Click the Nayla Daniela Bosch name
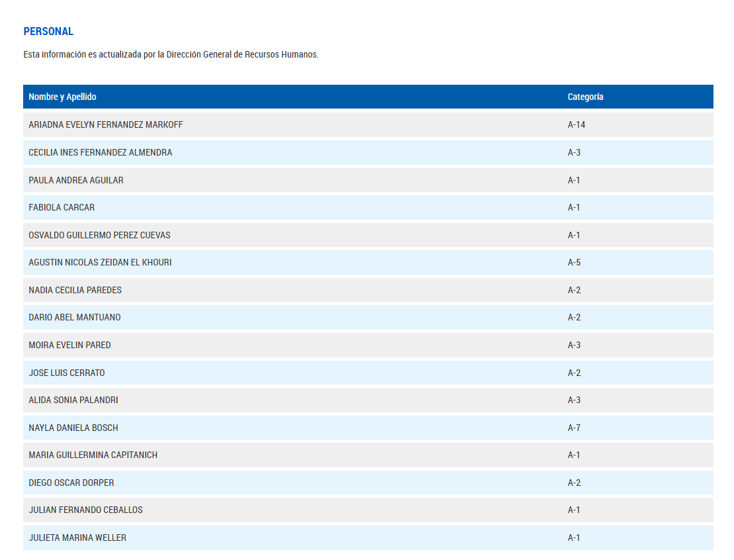 [x=73, y=428]
